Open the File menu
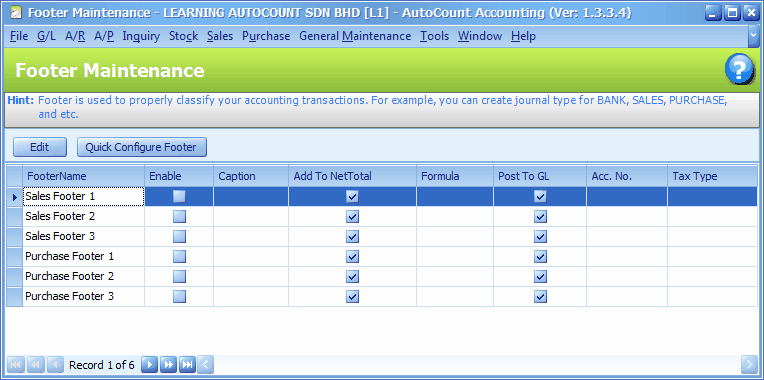 click(x=19, y=36)
